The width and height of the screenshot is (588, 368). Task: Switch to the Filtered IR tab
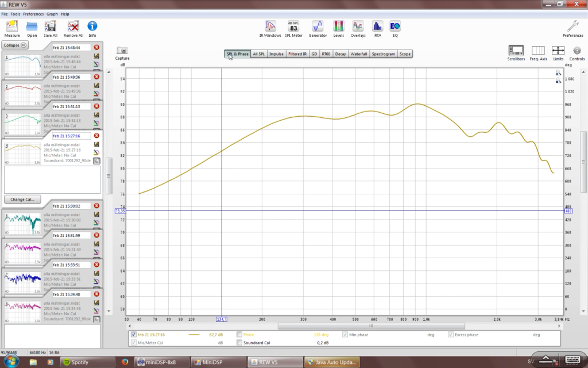(297, 54)
